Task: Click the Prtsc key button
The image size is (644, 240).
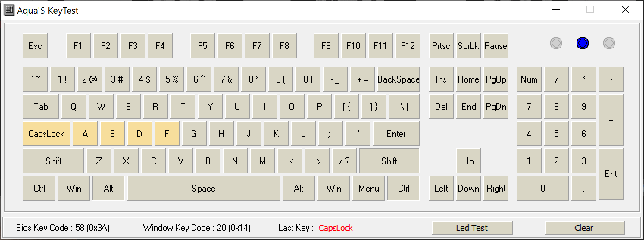Action: 441,46
